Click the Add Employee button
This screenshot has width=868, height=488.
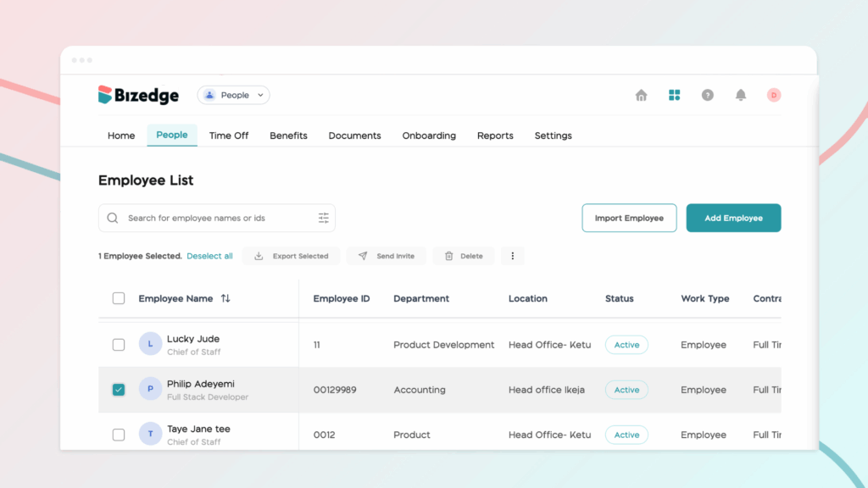point(733,219)
